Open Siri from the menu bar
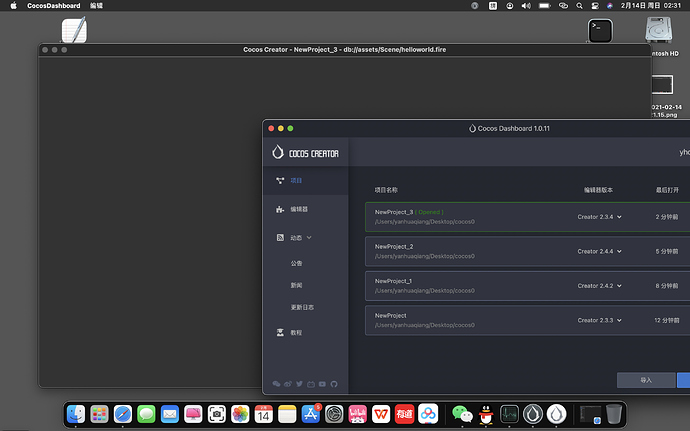The image size is (690, 431). [610, 6]
